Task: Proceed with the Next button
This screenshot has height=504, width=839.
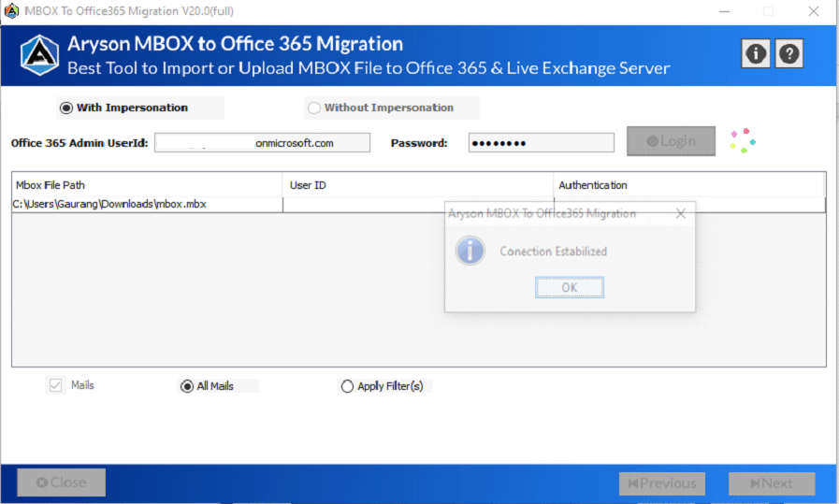Action: [772, 483]
